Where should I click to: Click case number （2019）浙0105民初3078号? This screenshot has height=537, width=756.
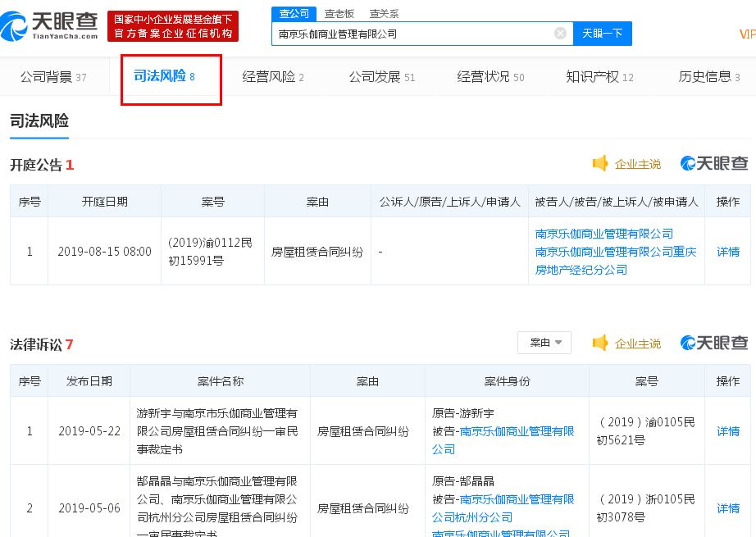click(x=646, y=508)
